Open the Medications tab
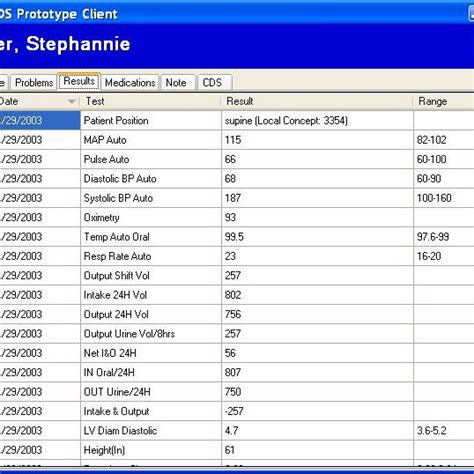Screen dimensions: 474x474 [130, 82]
